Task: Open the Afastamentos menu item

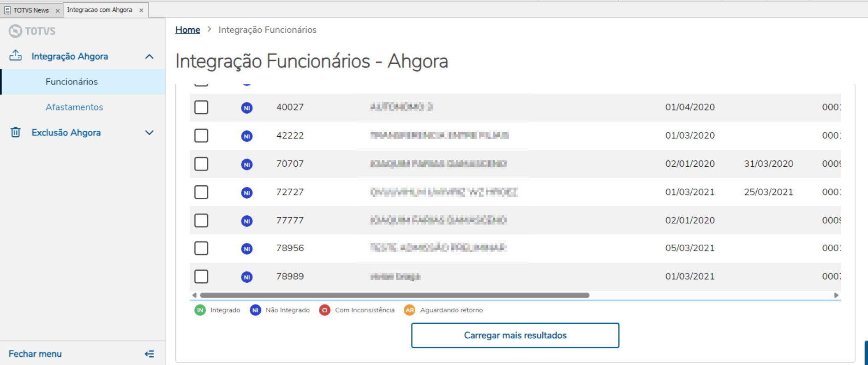Action: (x=83, y=107)
